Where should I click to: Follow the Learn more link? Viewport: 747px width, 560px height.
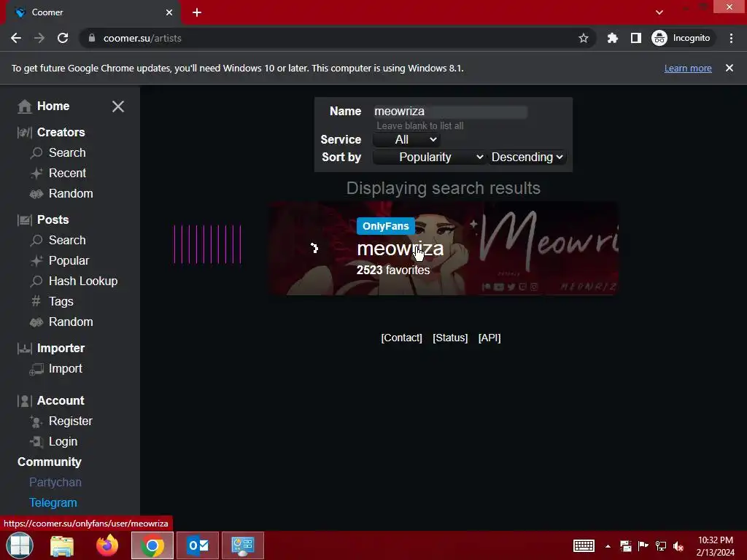pyautogui.click(x=688, y=68)
